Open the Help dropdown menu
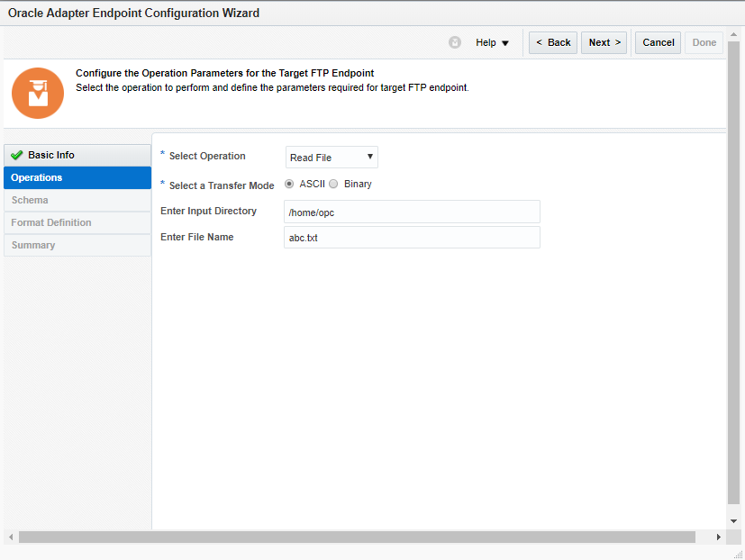 492,42
